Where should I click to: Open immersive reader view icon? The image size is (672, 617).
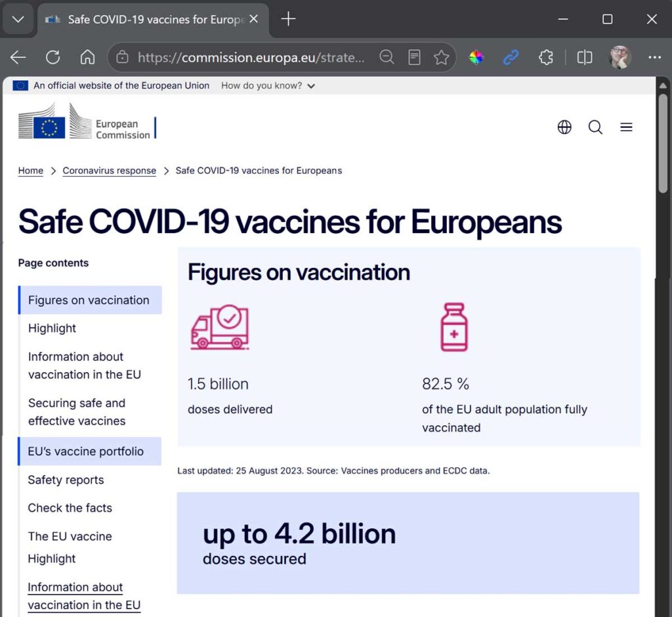[414, 57]
